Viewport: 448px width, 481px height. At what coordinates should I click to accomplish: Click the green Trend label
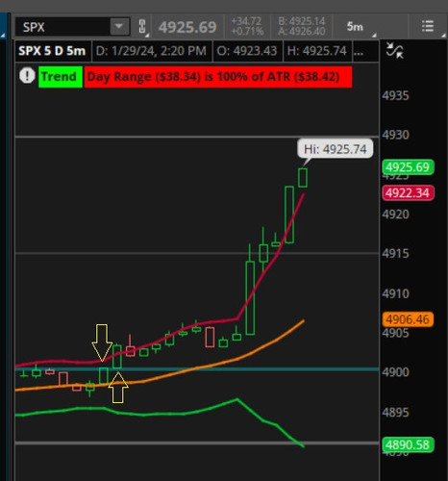point(61,77)
